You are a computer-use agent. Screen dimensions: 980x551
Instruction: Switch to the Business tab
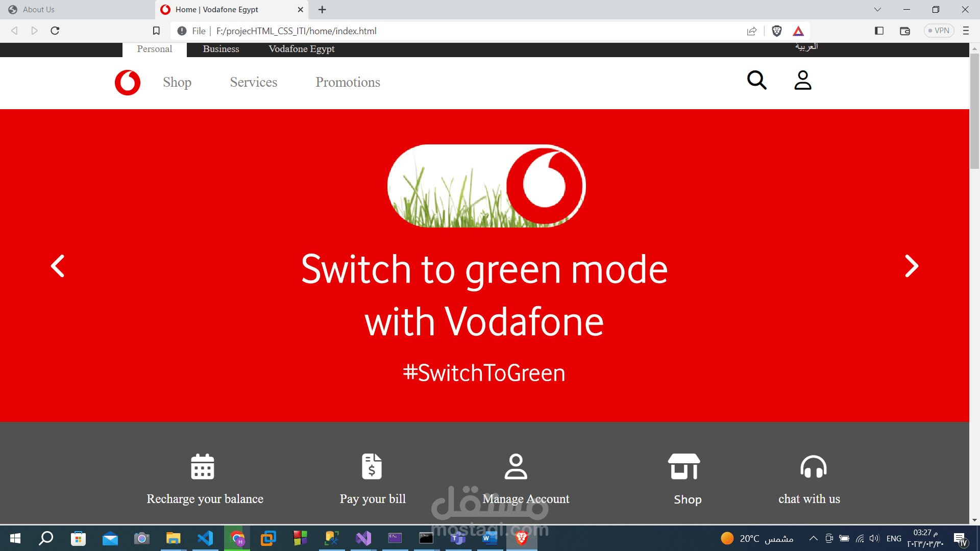[x=221, y=49]
